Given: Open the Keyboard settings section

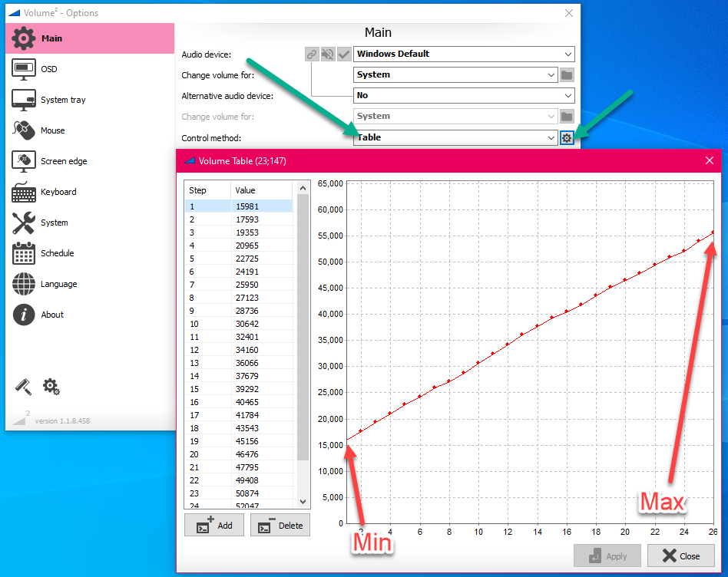Looking at the screenshot, I should [x=90, y=192].
